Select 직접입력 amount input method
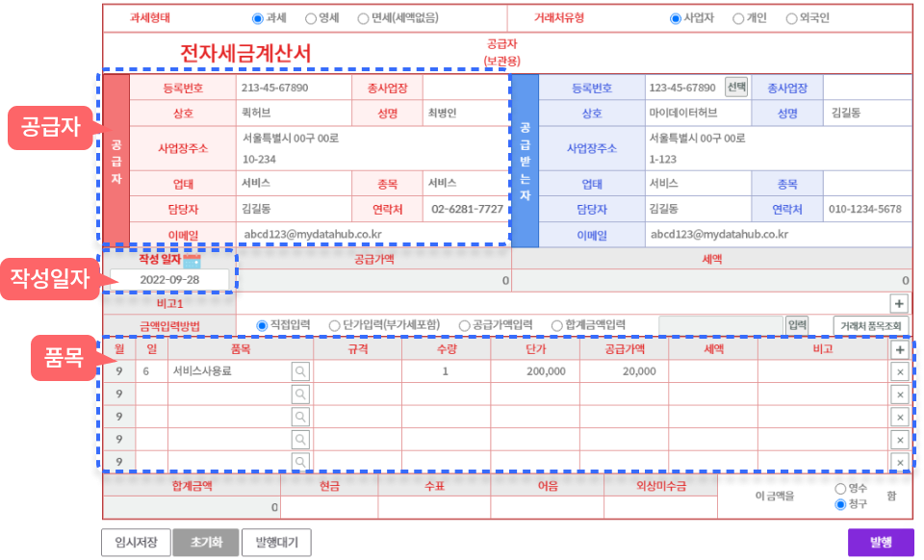Viewport: 924px width, 560px height. tap(262, 325)
